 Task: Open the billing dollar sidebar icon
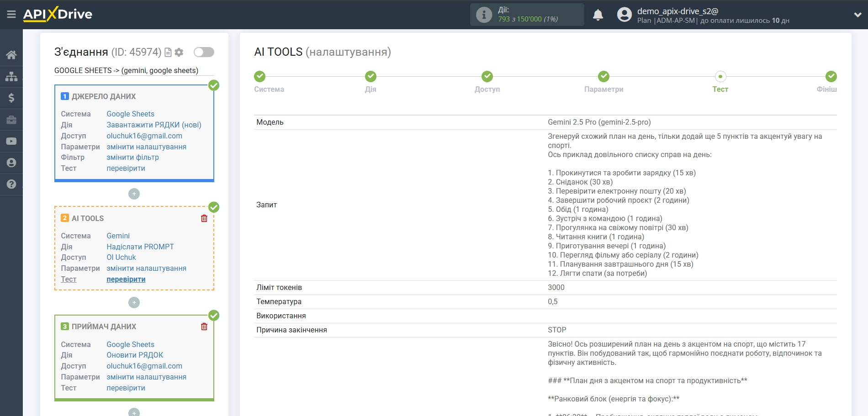pos(11,98)
